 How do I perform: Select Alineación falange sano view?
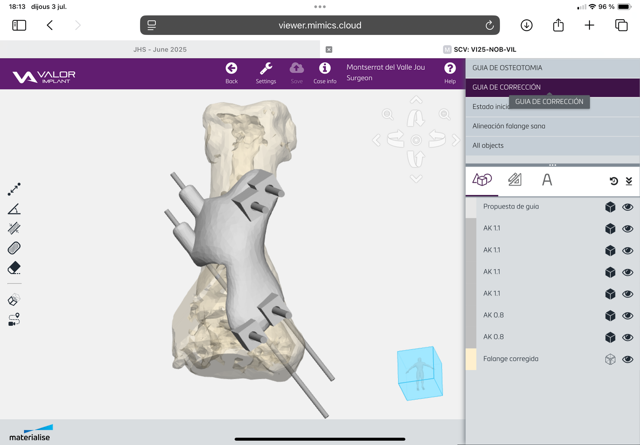(509, 126)
